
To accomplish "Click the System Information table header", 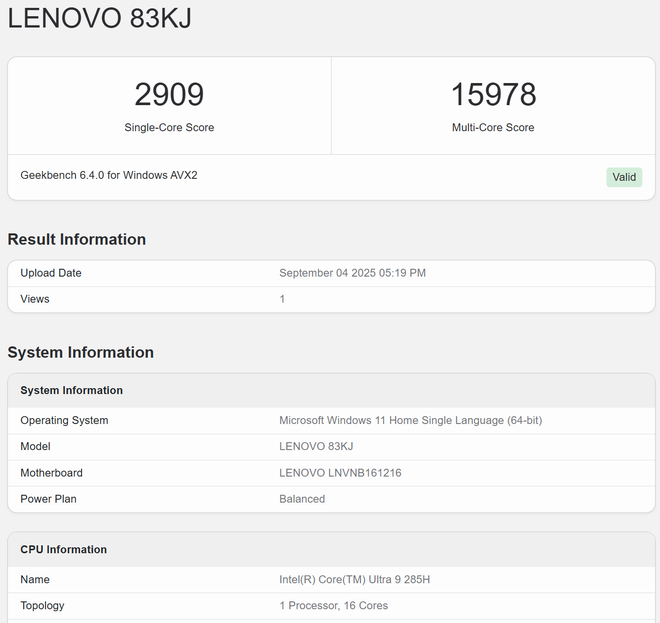I will pos(72,390).
